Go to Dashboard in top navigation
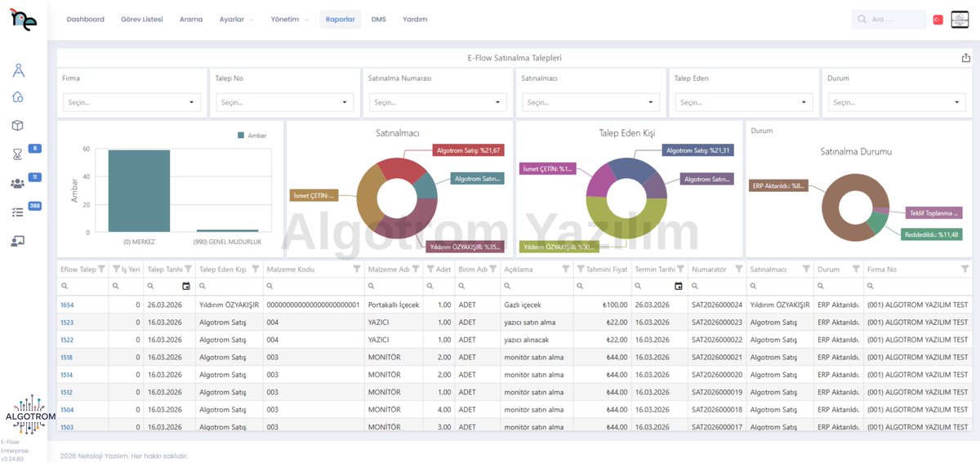The height and width of the screenshot is (463, 980). pyautogui.click(x=85, y=19)
